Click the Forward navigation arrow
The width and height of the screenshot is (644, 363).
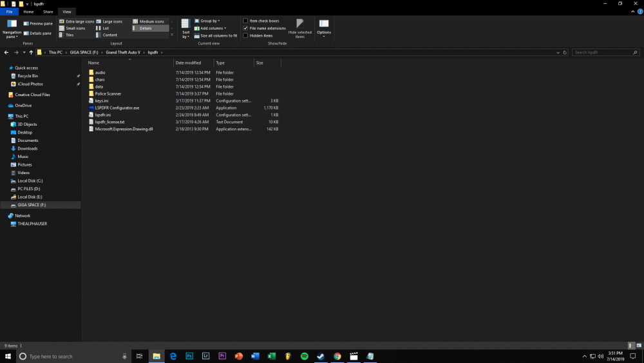click(x=16, y=53)
